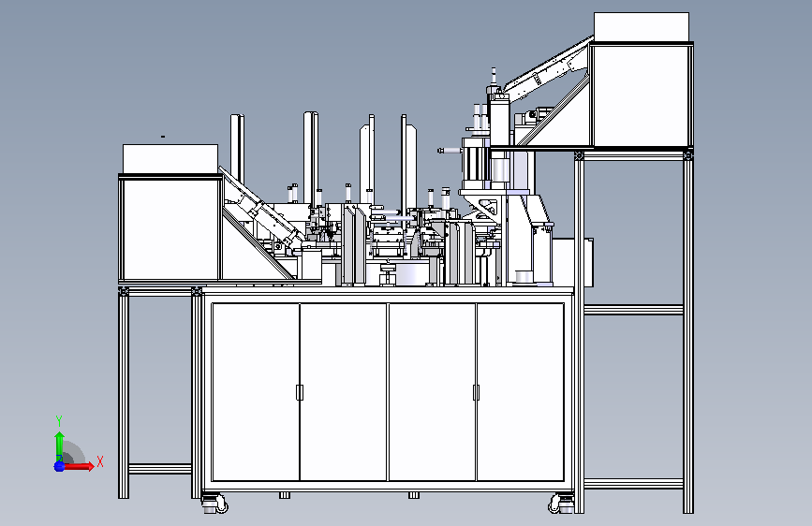Screen dimensions: 812x526
Task: Click the red X axis arrow of the triad
Action: pos(80,466)
